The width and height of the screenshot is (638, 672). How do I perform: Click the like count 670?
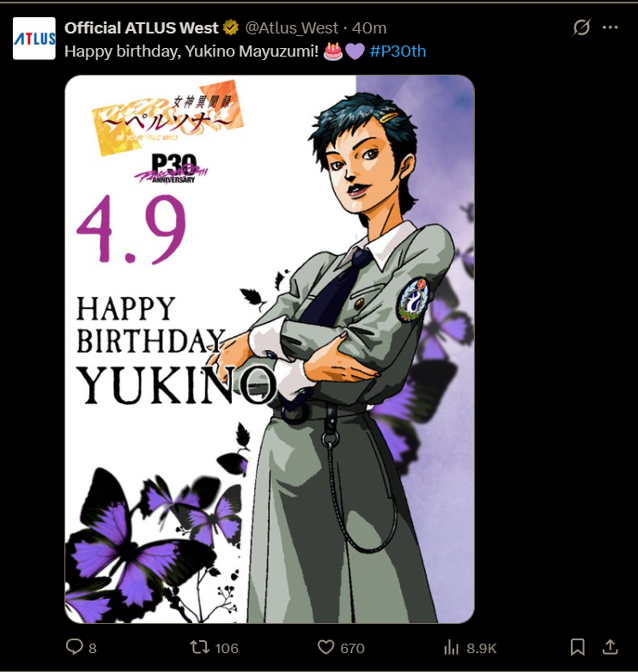[x=352, y=648]
